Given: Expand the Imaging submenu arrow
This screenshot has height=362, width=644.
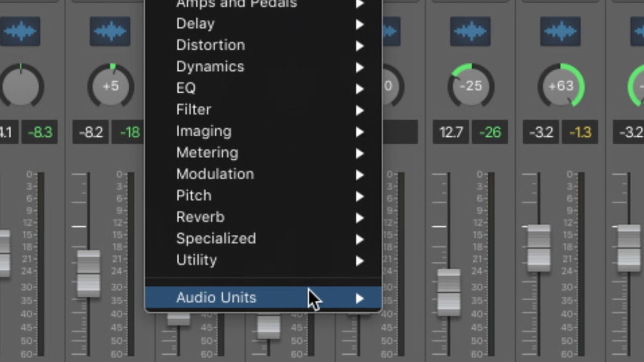Looking at the screenshot, I should coord(360,132).
